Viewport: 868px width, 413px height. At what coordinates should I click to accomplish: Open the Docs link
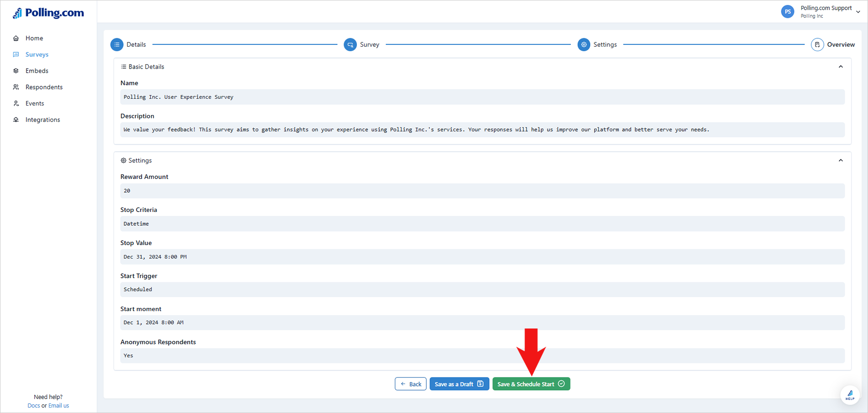pos(33,406)
